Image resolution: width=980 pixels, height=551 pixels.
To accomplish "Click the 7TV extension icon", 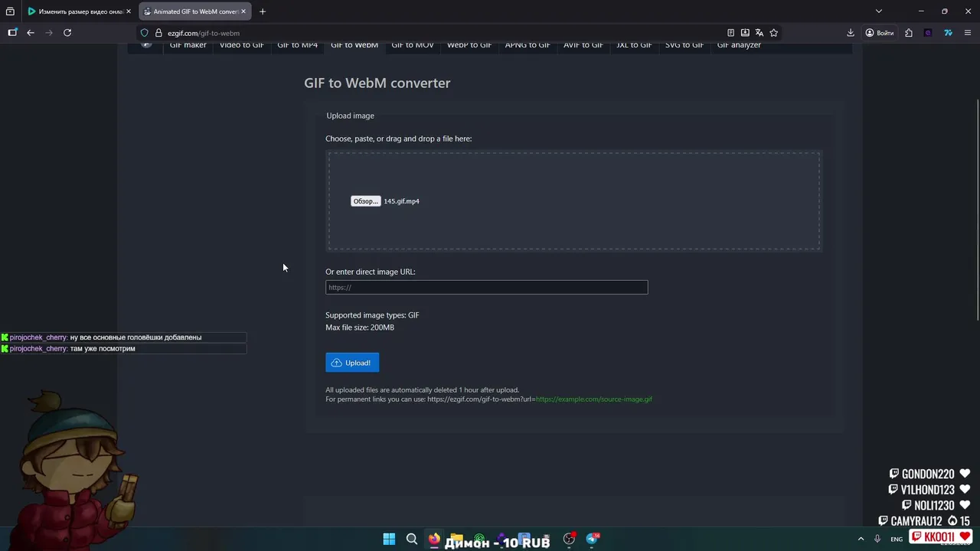I will [x=948, y=33].
